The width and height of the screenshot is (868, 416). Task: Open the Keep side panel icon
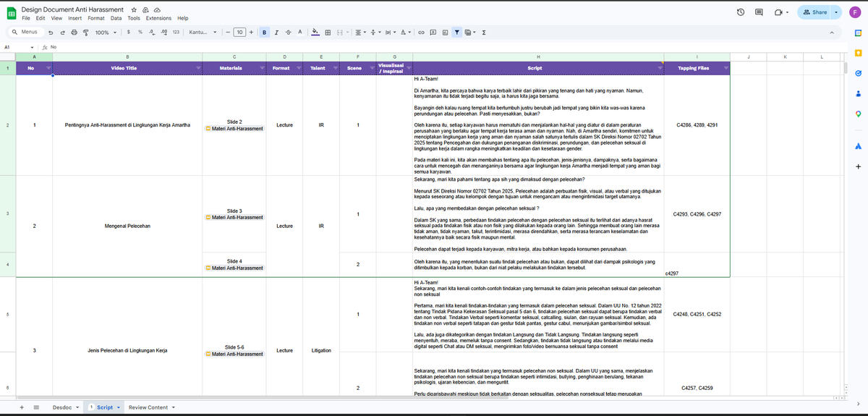click(858, 52)
